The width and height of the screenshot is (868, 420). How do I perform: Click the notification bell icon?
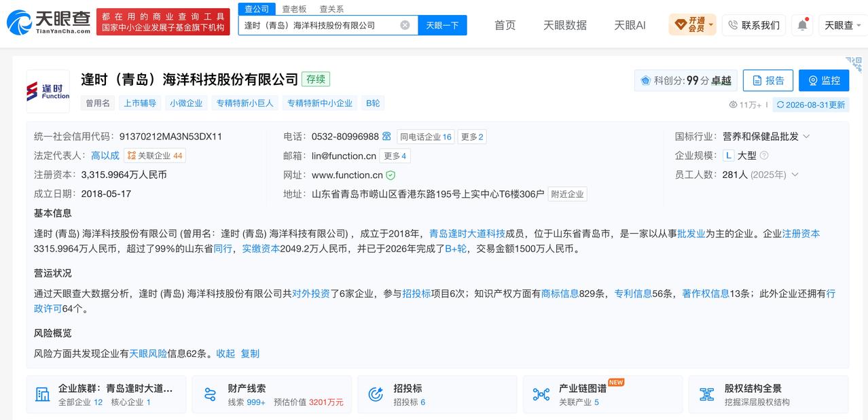click(x=802, y=25)
